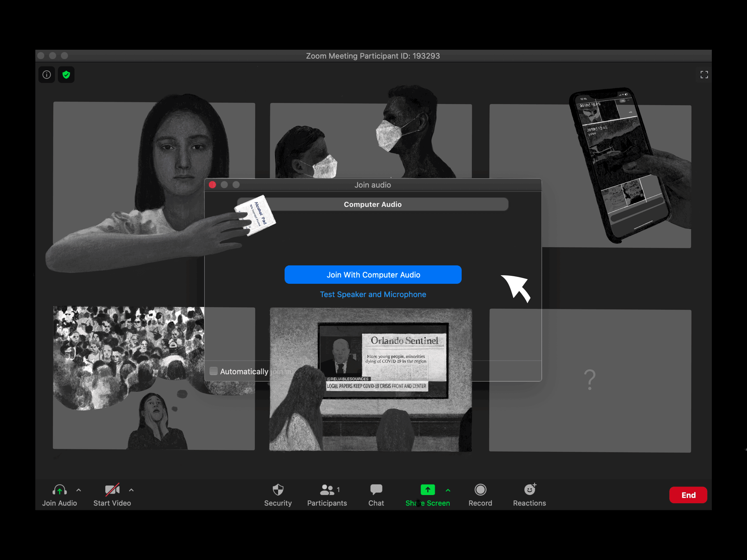Open the Reactions emoji menu
Screen dimensions: 747x560
[530, 490]
